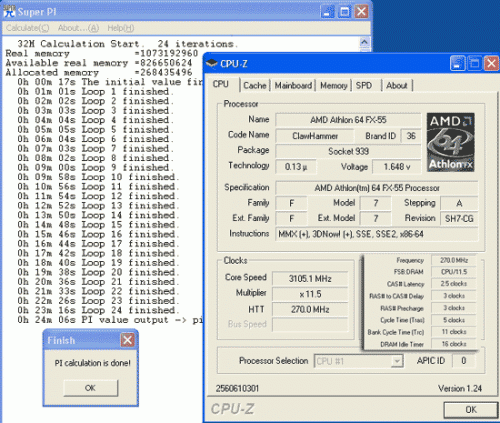
Task: Click the Revision value SH7-CG
Action: [459, 219]
